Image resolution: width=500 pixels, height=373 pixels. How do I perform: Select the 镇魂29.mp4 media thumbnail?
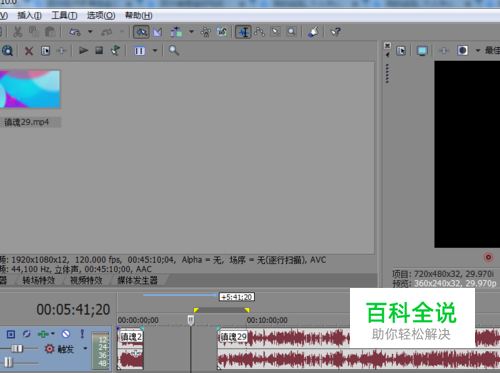pyautogui.click(x=30, y=89)
